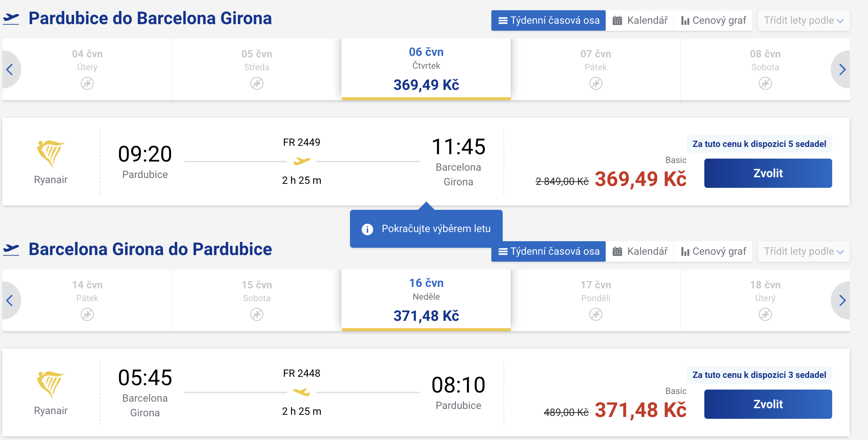Select outbound Týdenní časová osa view
Screen dimensions: 868x440
[548, 20]
